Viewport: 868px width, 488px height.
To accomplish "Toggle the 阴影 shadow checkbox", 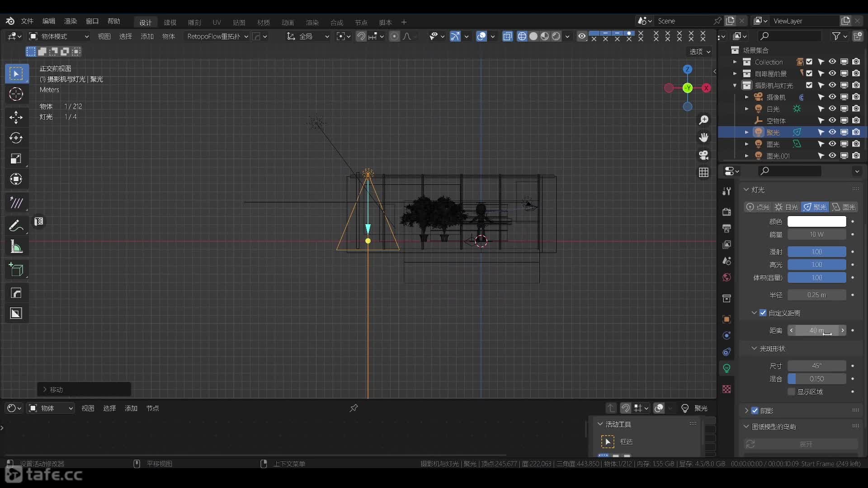I will (x=755, y=411).
